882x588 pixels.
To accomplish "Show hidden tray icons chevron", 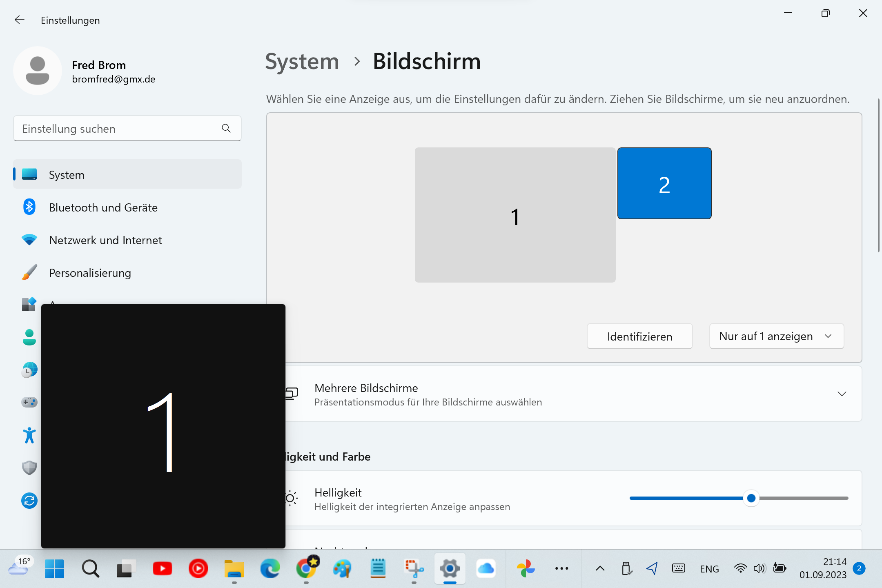I will pos(600,569).
